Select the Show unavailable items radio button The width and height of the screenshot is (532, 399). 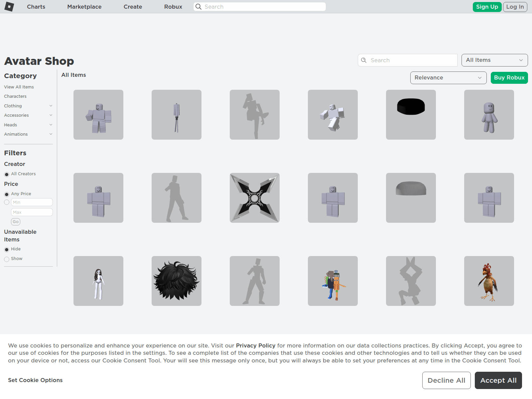[x=7, y=259]
